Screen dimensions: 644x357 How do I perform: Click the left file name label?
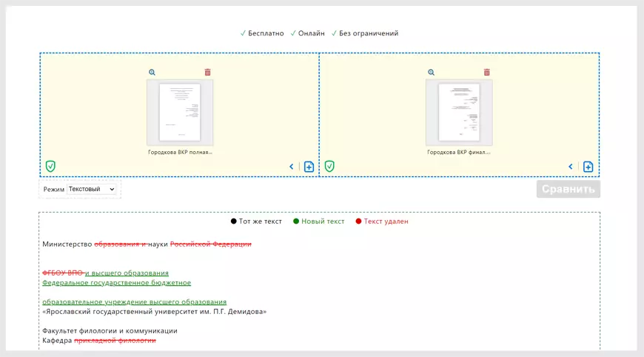(x=180, y=152)
